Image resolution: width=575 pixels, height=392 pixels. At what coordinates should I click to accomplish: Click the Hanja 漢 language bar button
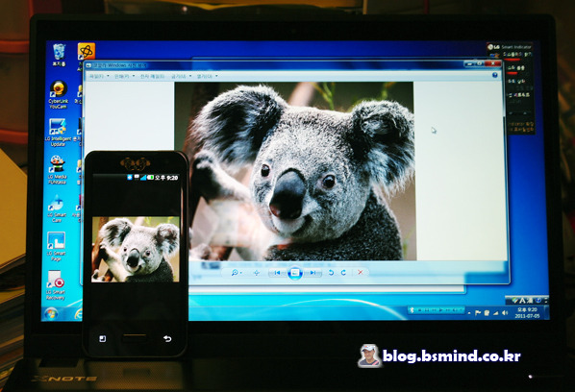[x=530, y=301]
